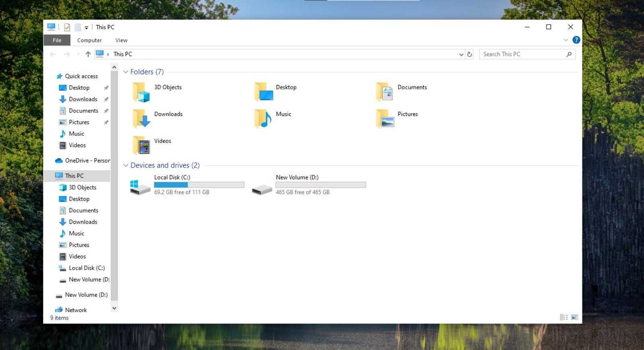Click the Forward navigation arrow
Viewport: 644px width, 350px height.
(67, 54)
